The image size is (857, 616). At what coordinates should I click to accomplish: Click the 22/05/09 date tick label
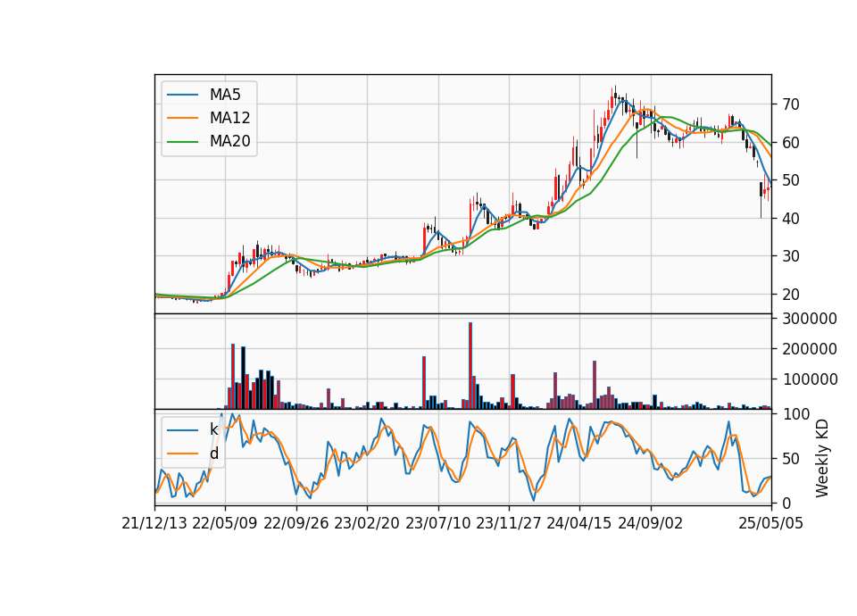coord(225,524)
